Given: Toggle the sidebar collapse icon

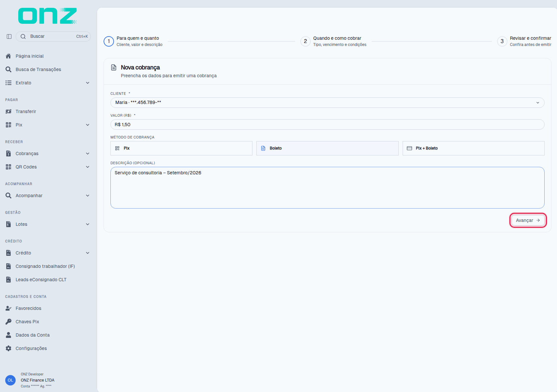Looking at the screenshot, I should pyautogui.click(x=9, y=36).
